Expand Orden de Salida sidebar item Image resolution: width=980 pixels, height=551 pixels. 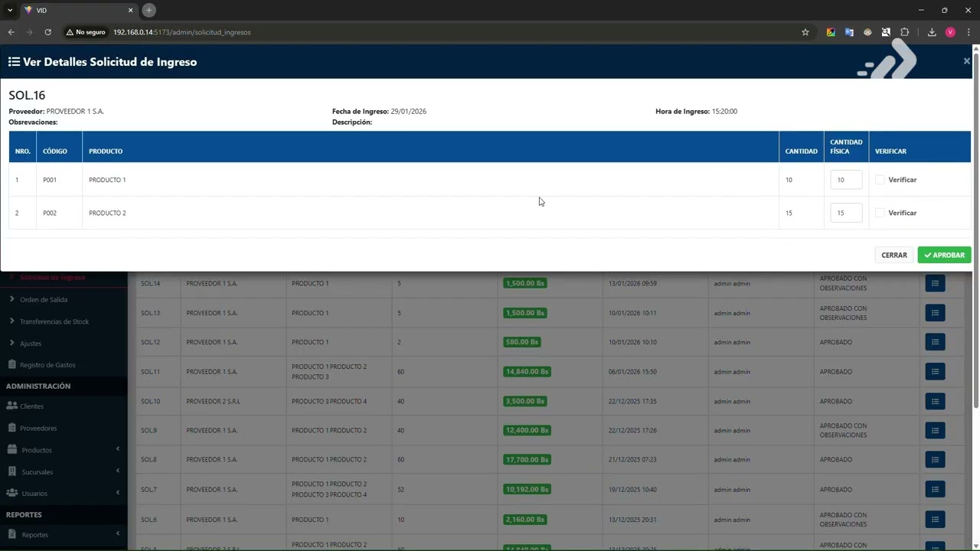64,300
